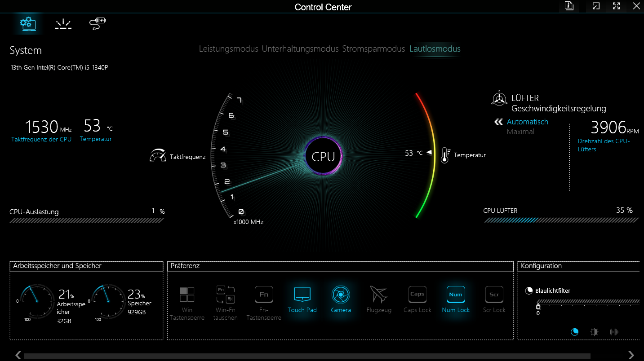Image resolution: width=644 pixels, height=361 pixels.
Task: Click the Speicher gauge dial
Action: coord(109,301)
